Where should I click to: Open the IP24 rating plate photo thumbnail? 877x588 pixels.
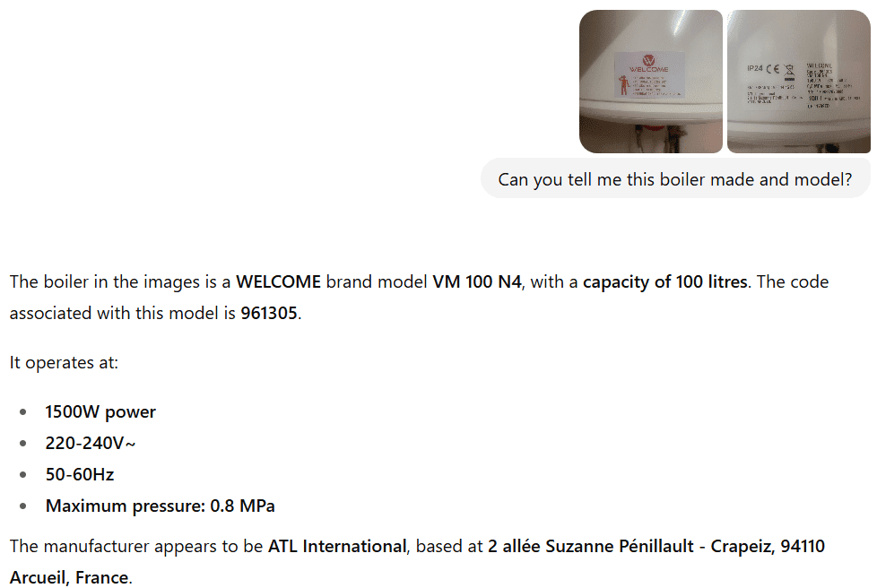click(799, 81)
